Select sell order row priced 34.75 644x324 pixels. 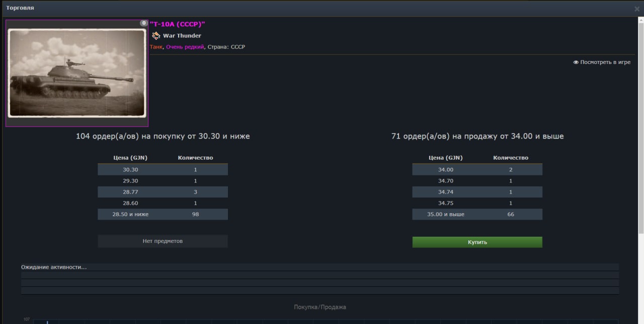click(x=477, y=203)
